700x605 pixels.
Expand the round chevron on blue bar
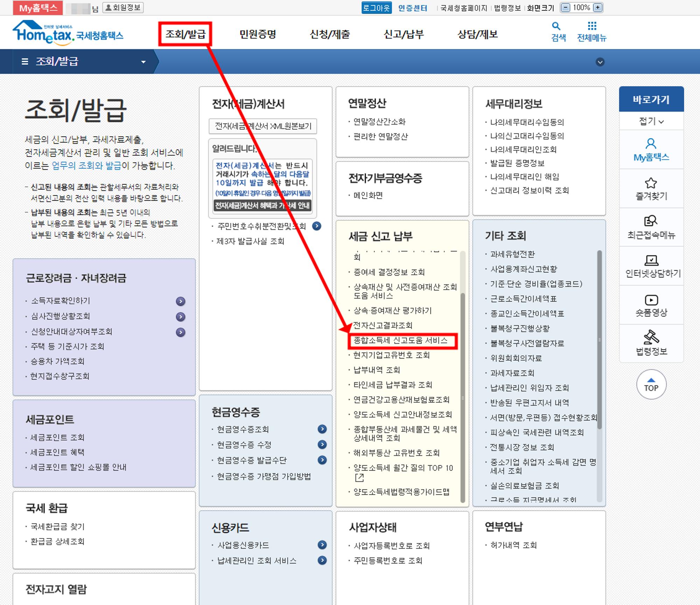point(600,62)
